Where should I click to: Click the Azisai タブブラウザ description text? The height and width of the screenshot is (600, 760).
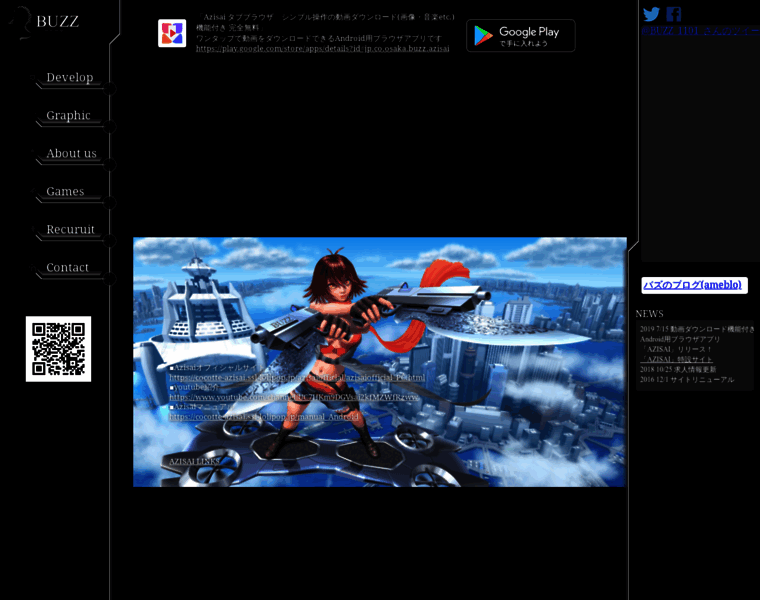tap(325, 28)
